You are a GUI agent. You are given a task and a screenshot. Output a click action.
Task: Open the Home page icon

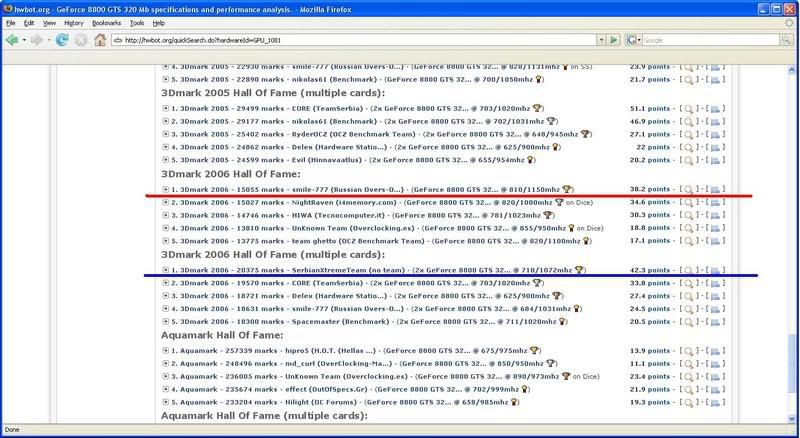tap(100, 40)
